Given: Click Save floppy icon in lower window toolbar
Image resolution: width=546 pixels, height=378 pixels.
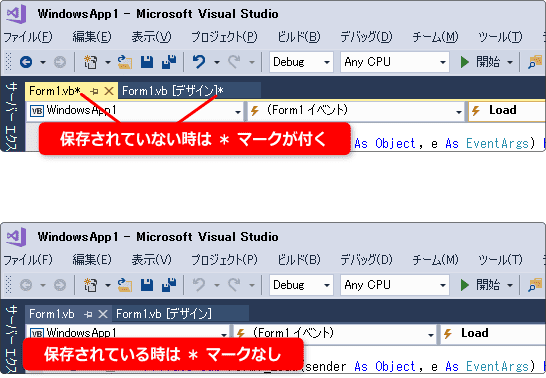Looking at the screenshot, I should [x=147, y=285].
